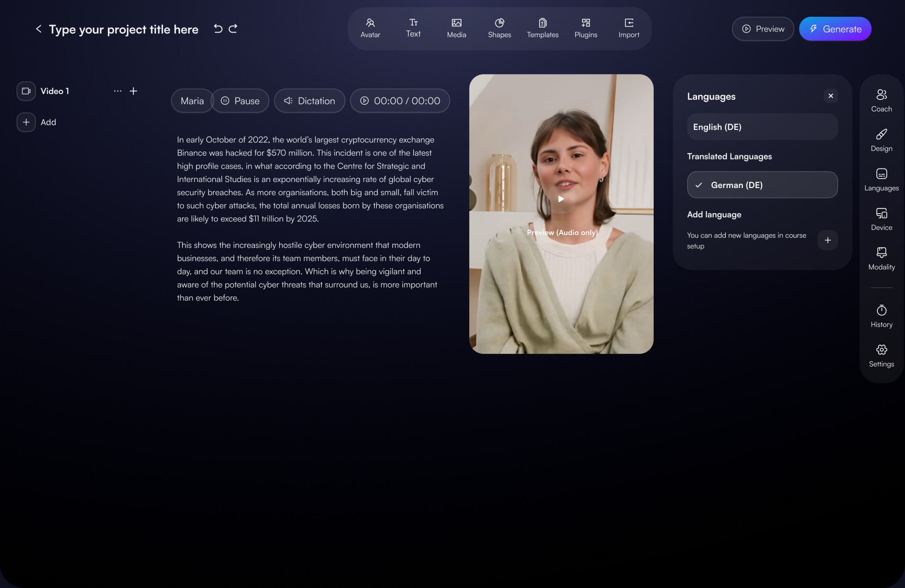Open the Modality sidebar panel
This screenshot has height=588, width=905.
click(x=881, y=259)
